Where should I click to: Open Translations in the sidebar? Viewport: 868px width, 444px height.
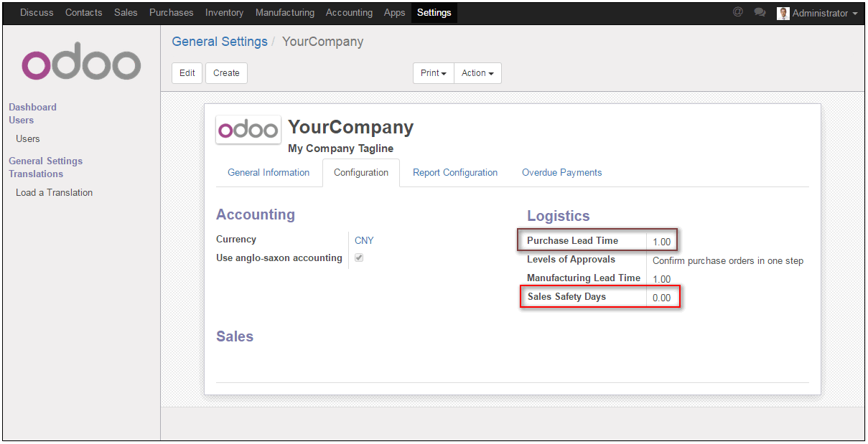pyautogui.click(x=36, y=174)
